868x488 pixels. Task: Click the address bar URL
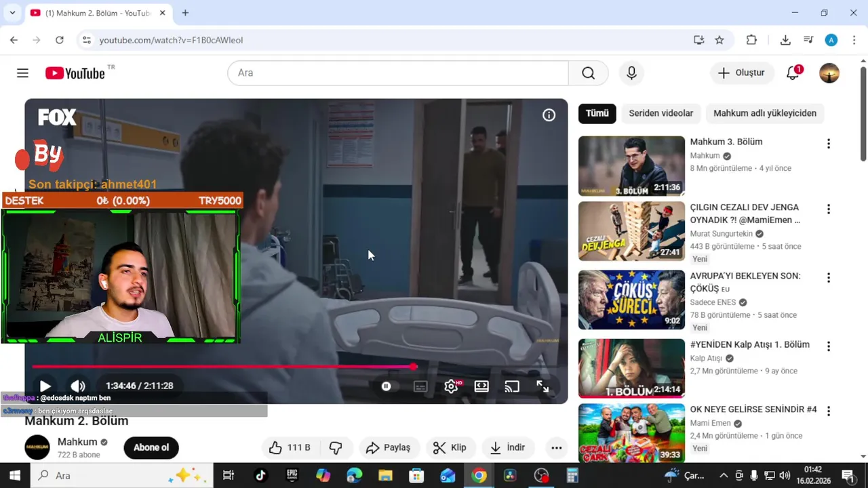tap(171, 40)
